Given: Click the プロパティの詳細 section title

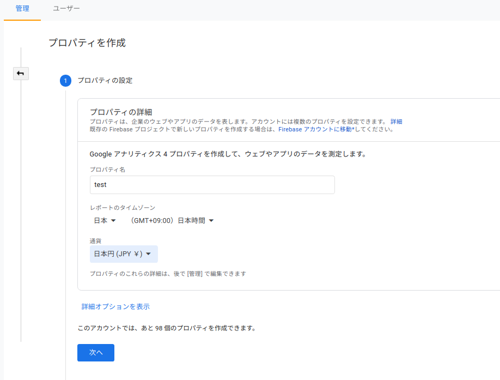Looking at the screenshot, I should (121, 112).
